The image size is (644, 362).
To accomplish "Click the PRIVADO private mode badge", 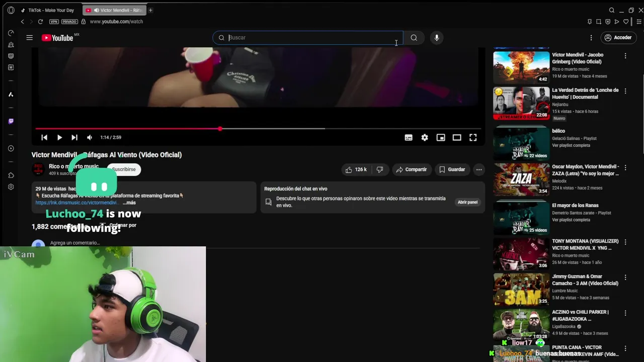I will [69, 22].
